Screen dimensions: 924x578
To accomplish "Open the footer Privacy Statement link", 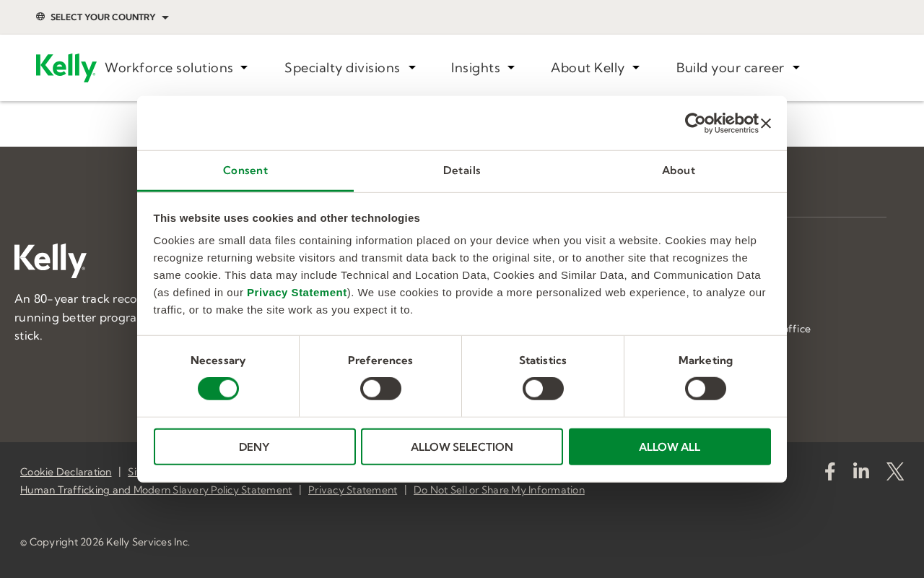I will tap(352, 490).
